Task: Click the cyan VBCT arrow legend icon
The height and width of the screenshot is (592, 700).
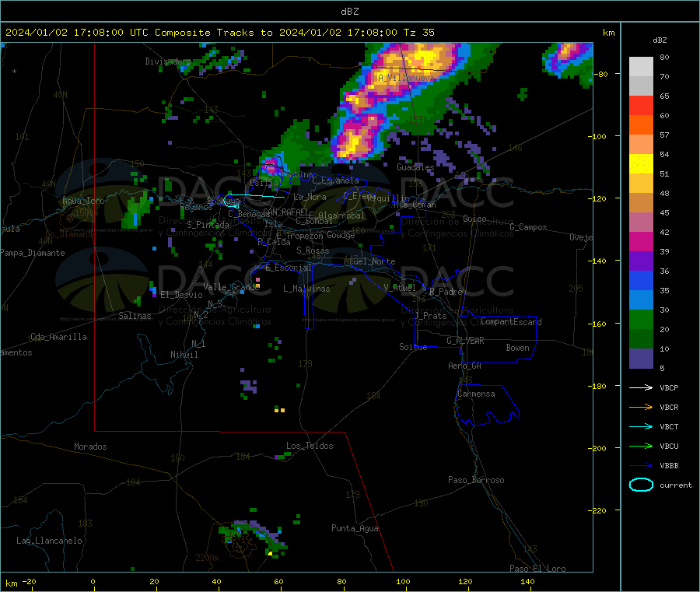Action: coord(641,426)
